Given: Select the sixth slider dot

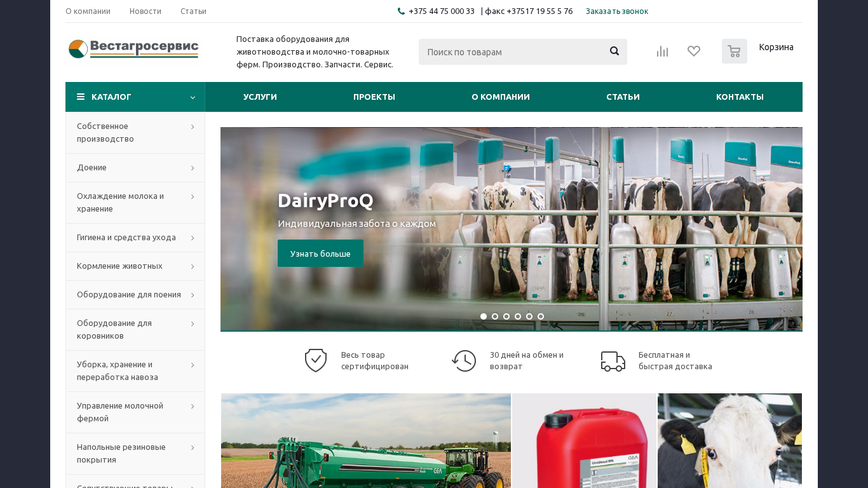Looking at the screenshot, I should pyautogui.click(x=541, y=316).
